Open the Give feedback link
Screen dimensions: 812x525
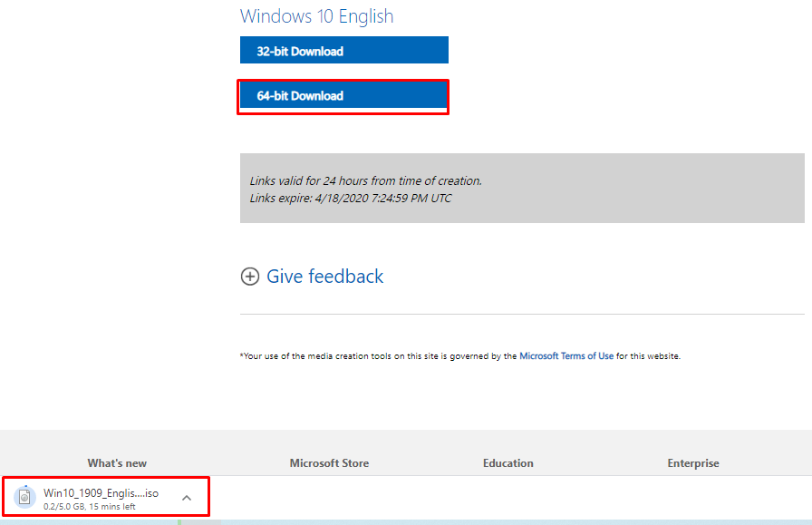324,277
